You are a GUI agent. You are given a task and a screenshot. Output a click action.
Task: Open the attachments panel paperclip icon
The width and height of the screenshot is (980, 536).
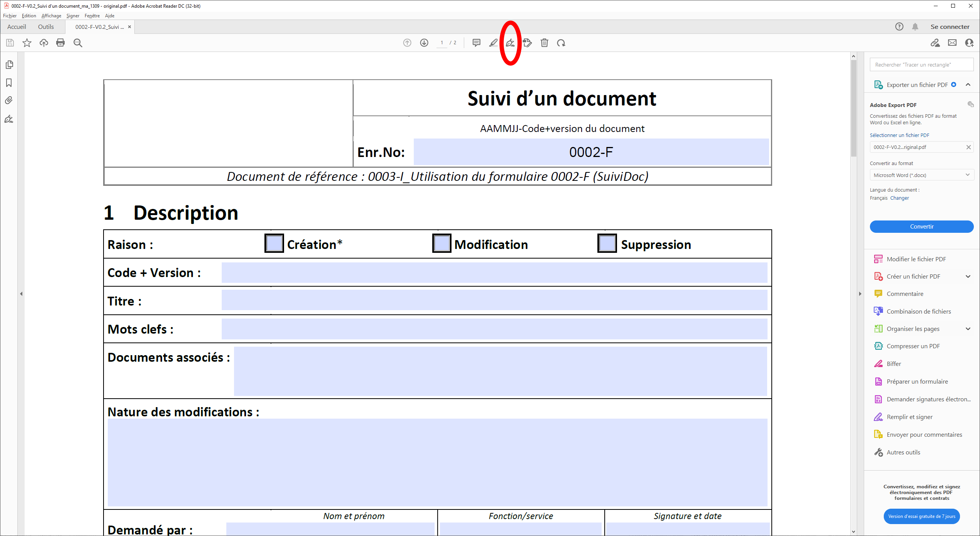[9, 100]
